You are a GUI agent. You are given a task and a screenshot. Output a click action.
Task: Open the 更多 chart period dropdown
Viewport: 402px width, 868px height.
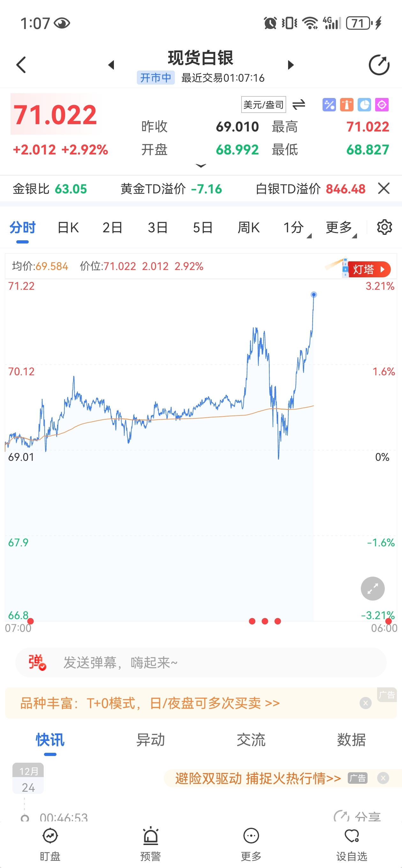(x=340, y=228)
